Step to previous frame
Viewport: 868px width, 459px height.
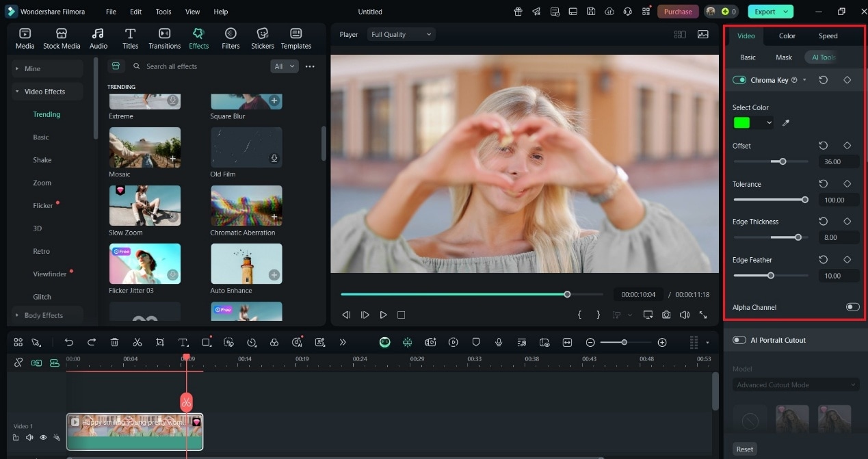pyautogui.click(x=346, y=315)
